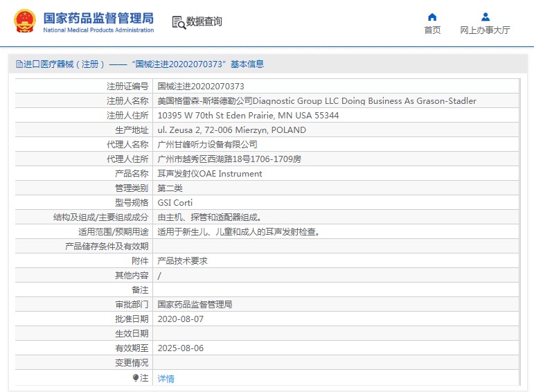Viewport: 534px width, 392px height.
Task: Click the 网上办事大厅 user icon
Action: coord(486,17)
